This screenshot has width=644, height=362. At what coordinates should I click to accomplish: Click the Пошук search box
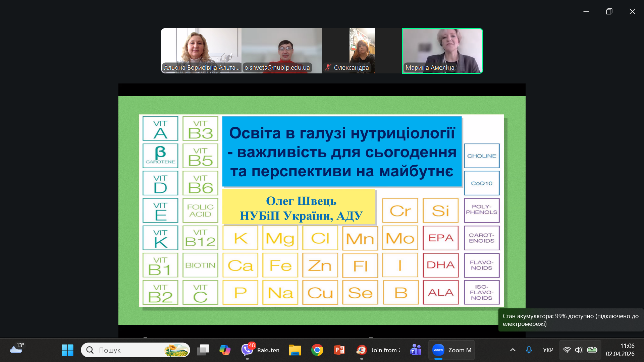click(131, 350)
